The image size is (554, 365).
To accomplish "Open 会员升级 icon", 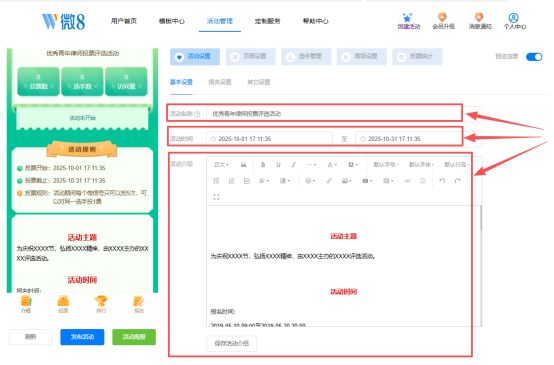I will pyautogui.click(x=442, y=17).
